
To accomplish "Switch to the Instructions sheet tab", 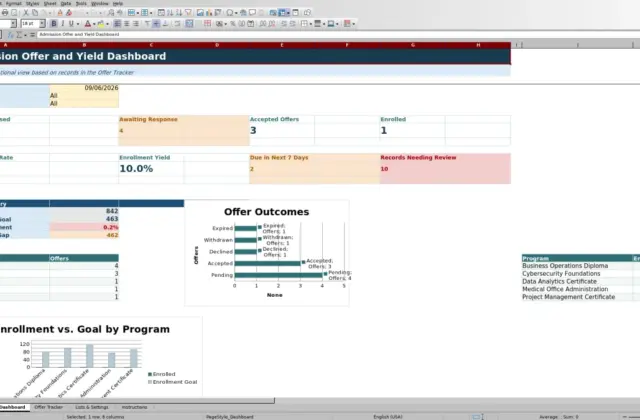I will (134, 407).
